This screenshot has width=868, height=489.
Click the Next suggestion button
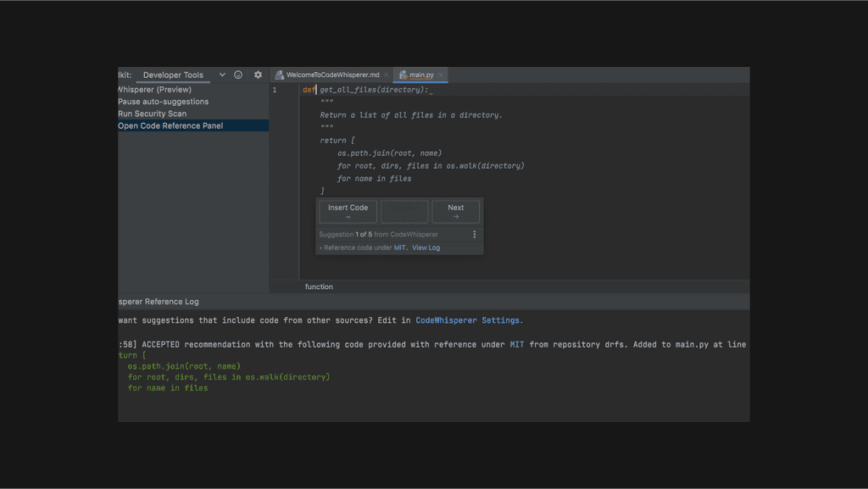tap(455, 211)
